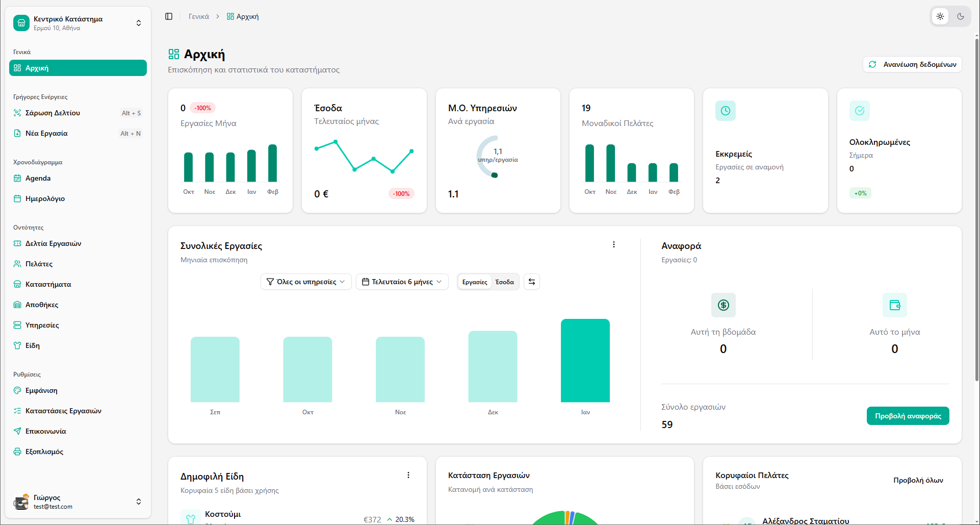Click the Είδη shirt icon
This screenshot has height=525, width=980.
point(17,345)
